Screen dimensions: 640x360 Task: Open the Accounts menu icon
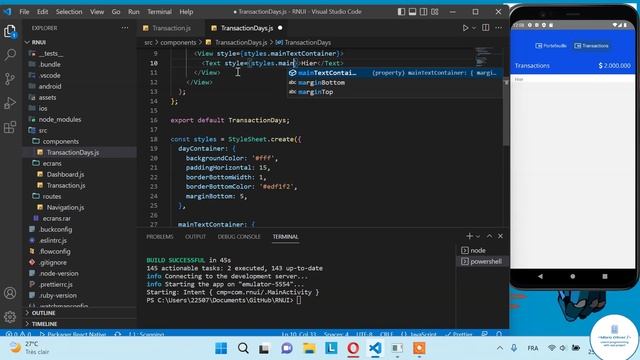pyautogui.click(x=10, y=293)
